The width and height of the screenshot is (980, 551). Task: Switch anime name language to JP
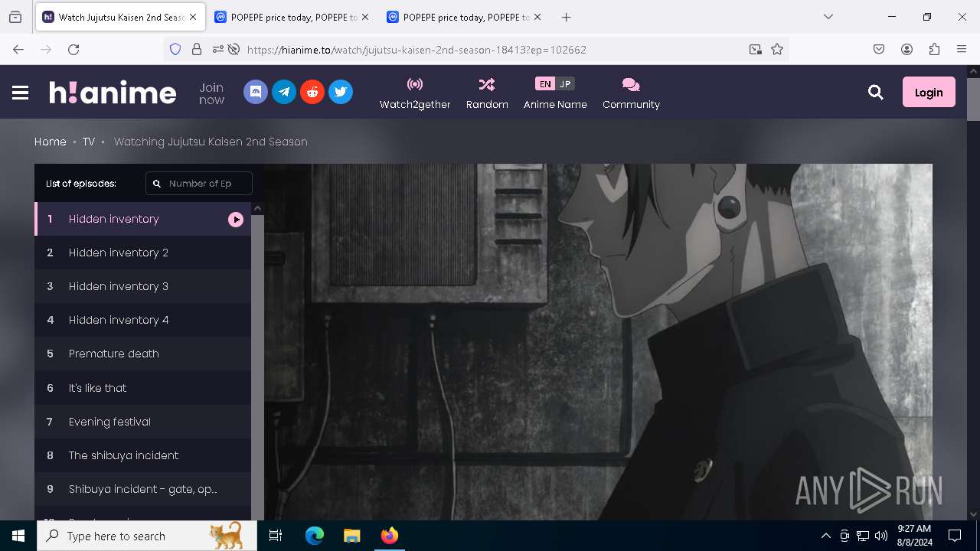(565, 84)
